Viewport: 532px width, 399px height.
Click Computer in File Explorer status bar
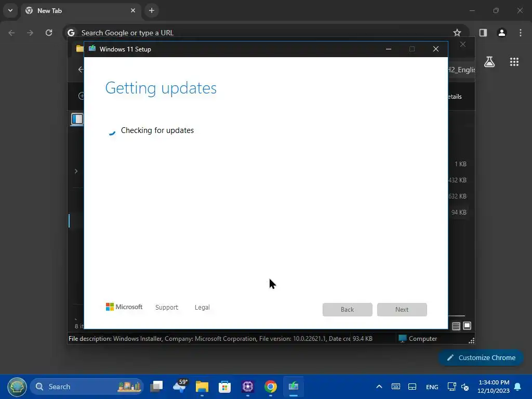[x=418, y=339]
